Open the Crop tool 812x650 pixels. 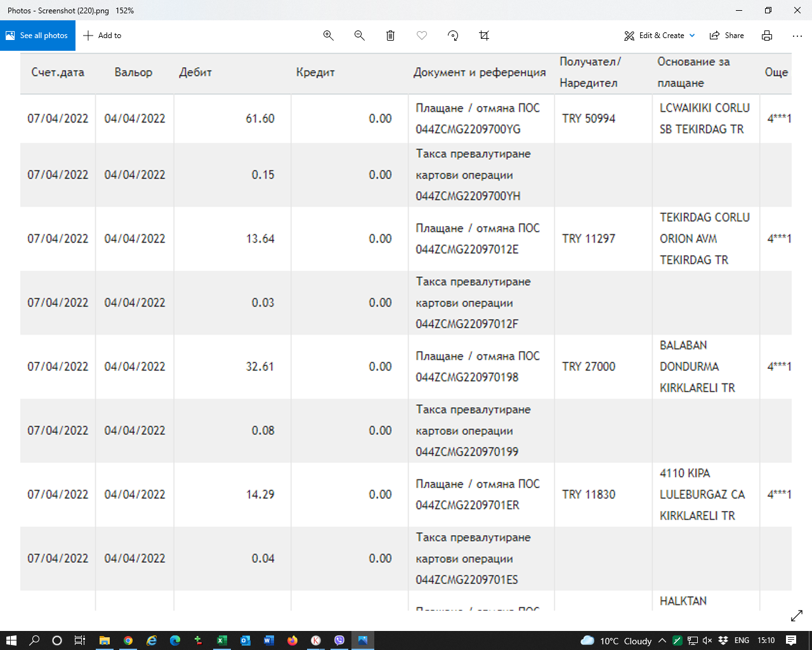[x=484, y=36]
